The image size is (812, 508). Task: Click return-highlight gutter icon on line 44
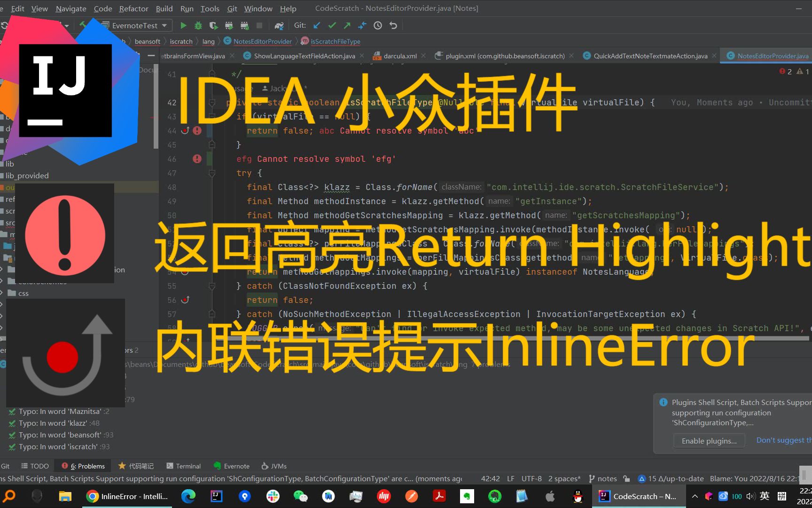point(185,130)
